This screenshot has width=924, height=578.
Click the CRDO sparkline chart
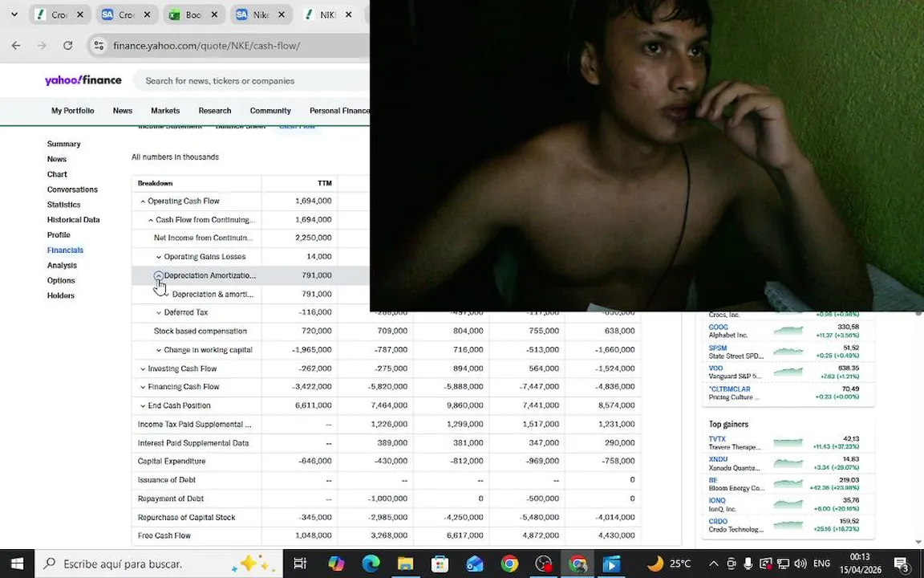point(788,525)
